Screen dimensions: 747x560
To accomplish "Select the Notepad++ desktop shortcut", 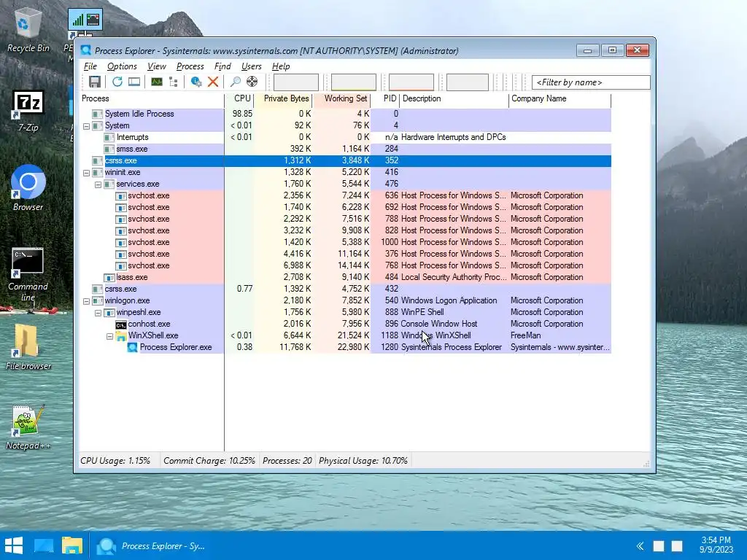I will [28, 427].
